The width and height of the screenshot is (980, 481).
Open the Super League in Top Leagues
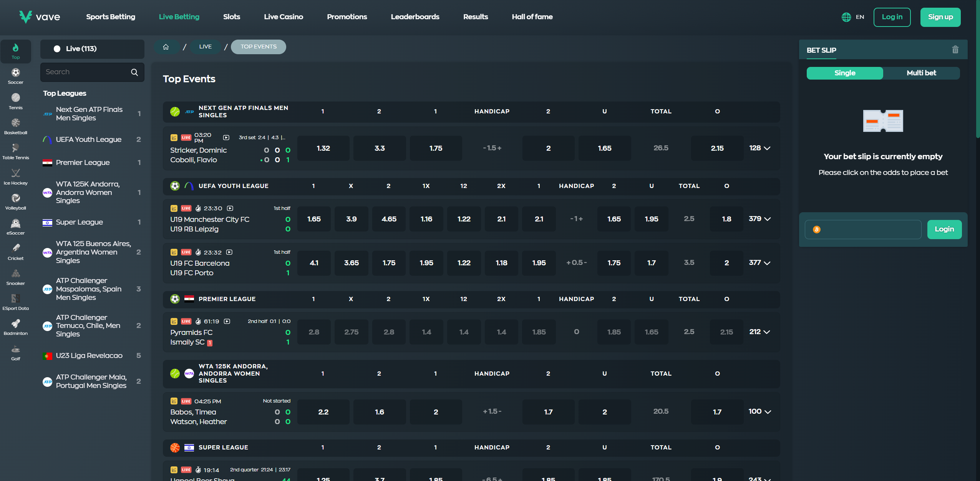92,222
